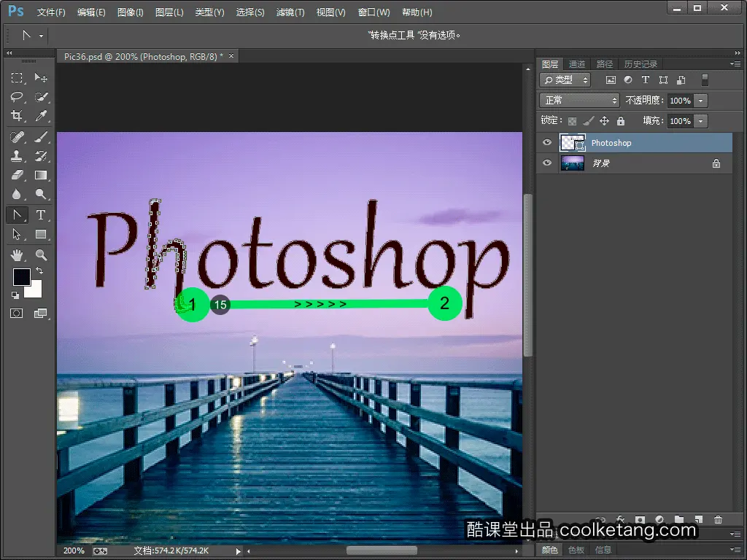Toggle smart object layer filter
The height and width of the screenshot is (560, 747).
click(x=681, y=80)
